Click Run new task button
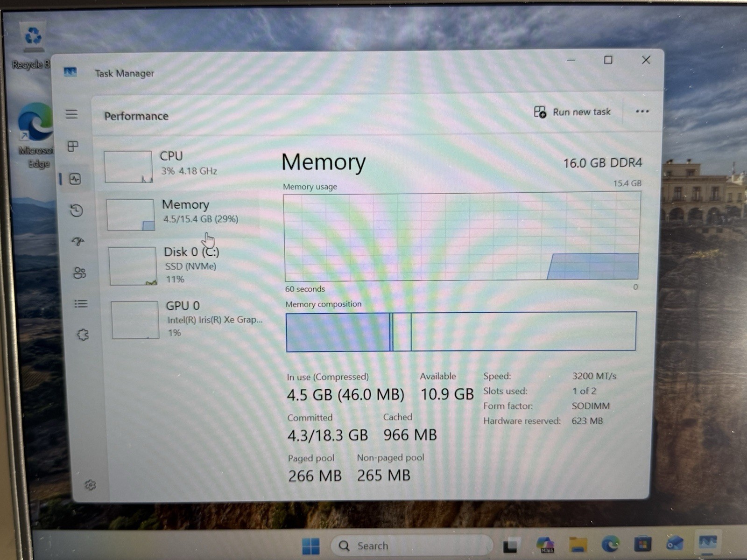The width and height of the screenshot is (747, 560). [x=572, y=112]
